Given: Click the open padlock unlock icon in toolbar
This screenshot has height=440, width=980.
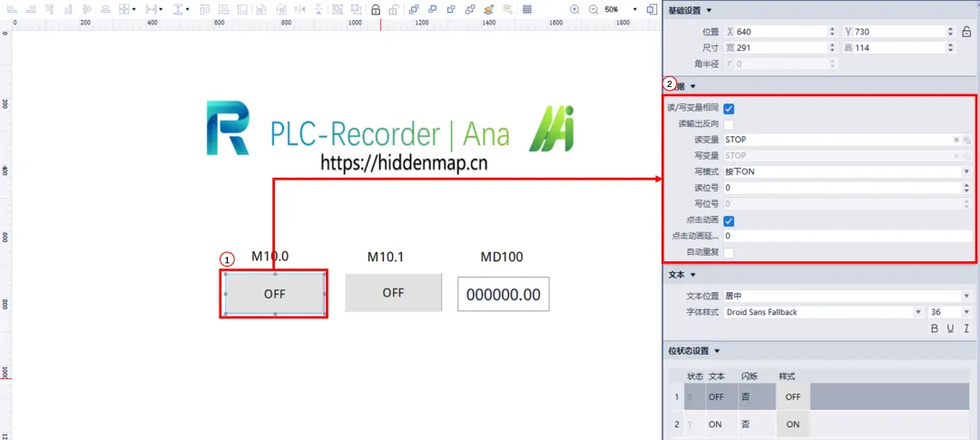Looking at the screenshot, I should [394, 9].
